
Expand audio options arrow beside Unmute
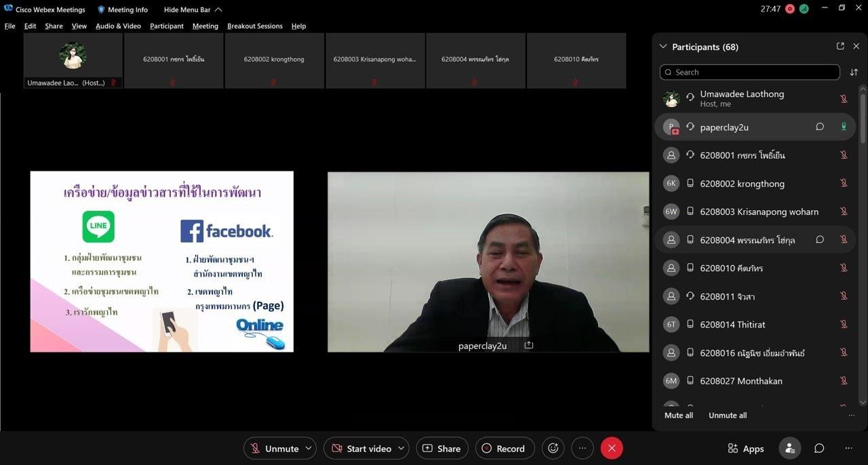pos(309,448)
